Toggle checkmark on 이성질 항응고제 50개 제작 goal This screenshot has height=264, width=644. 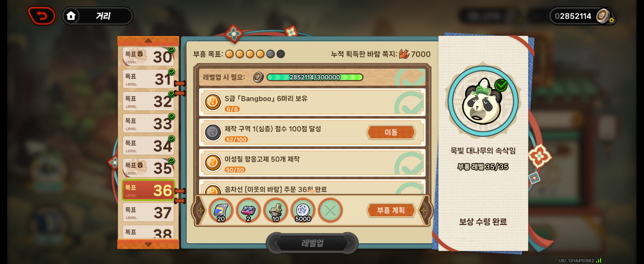[410, 163]
